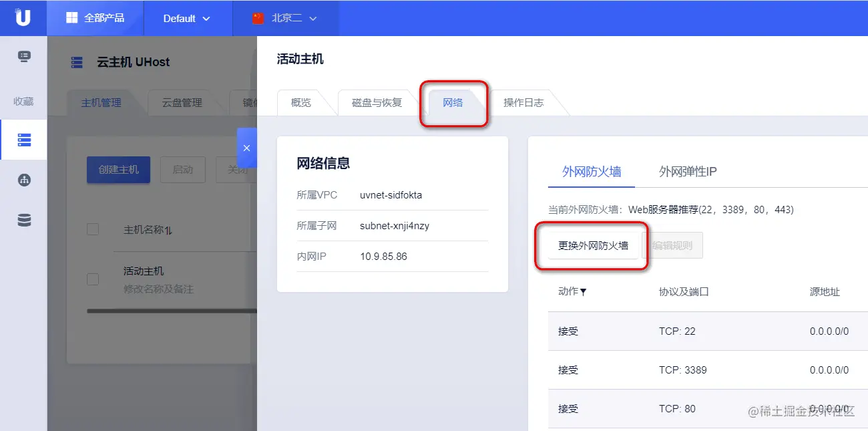
Task: Sort by the 主机名称 column icon
Action: (169, 230)
